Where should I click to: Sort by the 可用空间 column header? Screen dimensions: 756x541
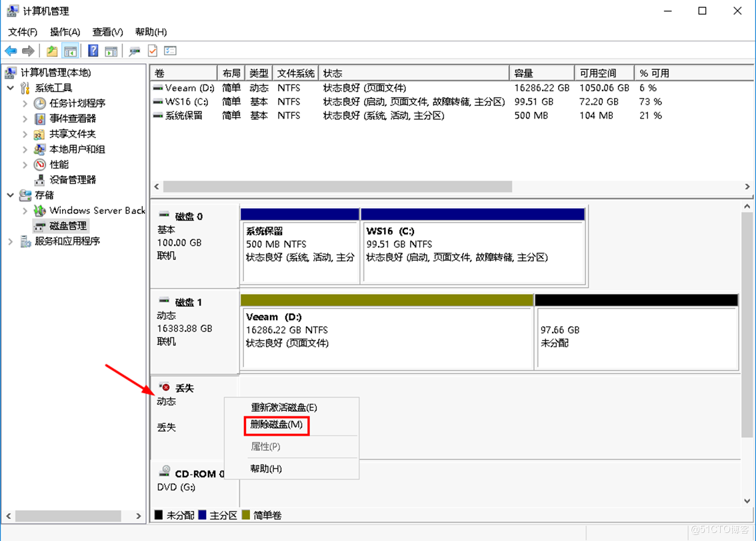click(604, 73)
